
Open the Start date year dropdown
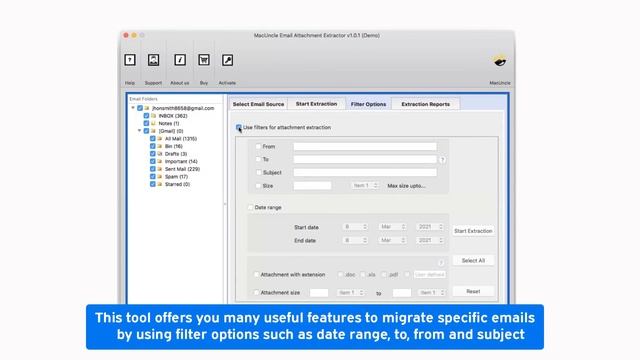click(430, 227)
